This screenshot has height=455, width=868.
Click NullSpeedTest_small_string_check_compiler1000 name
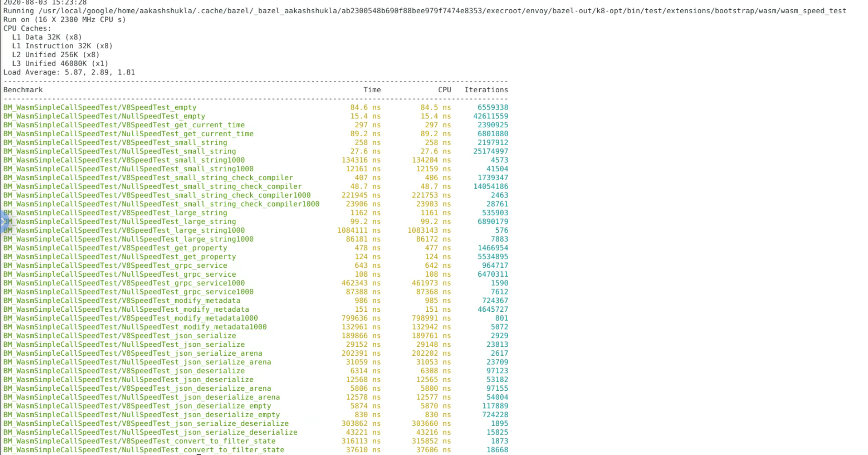click(162, 204)
